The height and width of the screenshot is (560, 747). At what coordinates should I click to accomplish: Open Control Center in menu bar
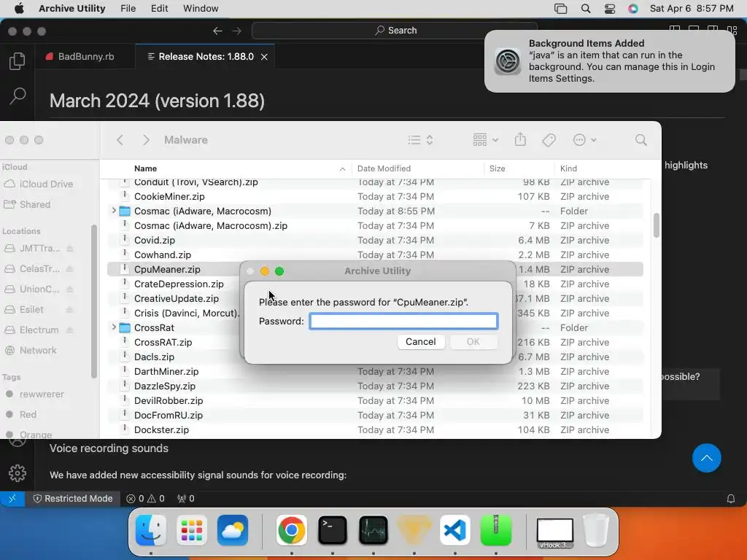(x=609, y=9)
